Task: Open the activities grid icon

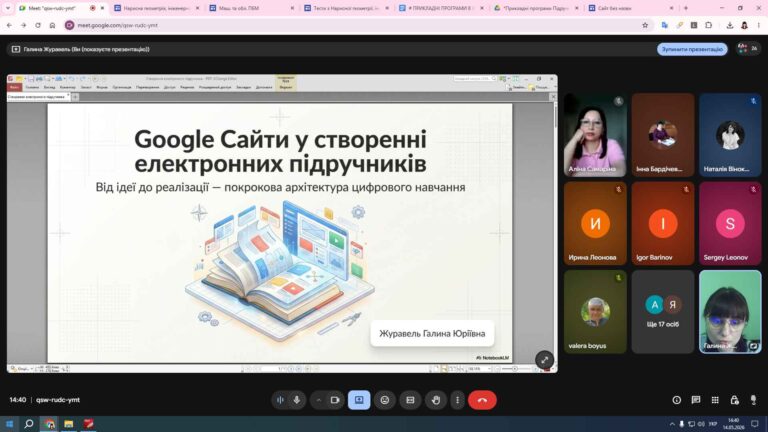Action: point(715,400)
